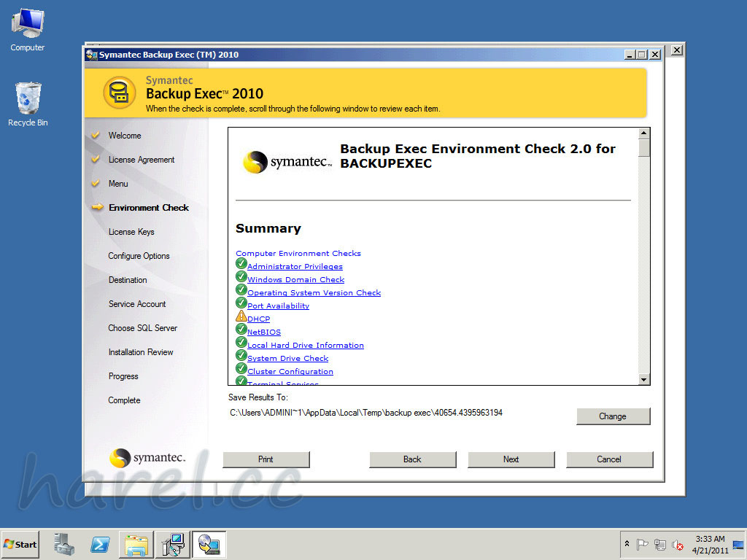The height and width of the screenshot is (560, 747).
Task: Click the volume icon in the system tray
Action: (677, 544)
